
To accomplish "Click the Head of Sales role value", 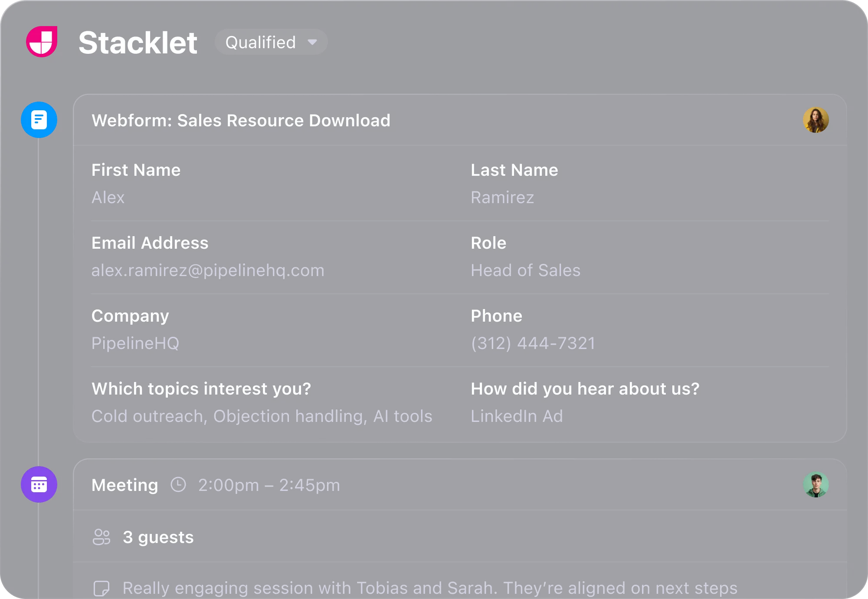I will coord(526,270).
